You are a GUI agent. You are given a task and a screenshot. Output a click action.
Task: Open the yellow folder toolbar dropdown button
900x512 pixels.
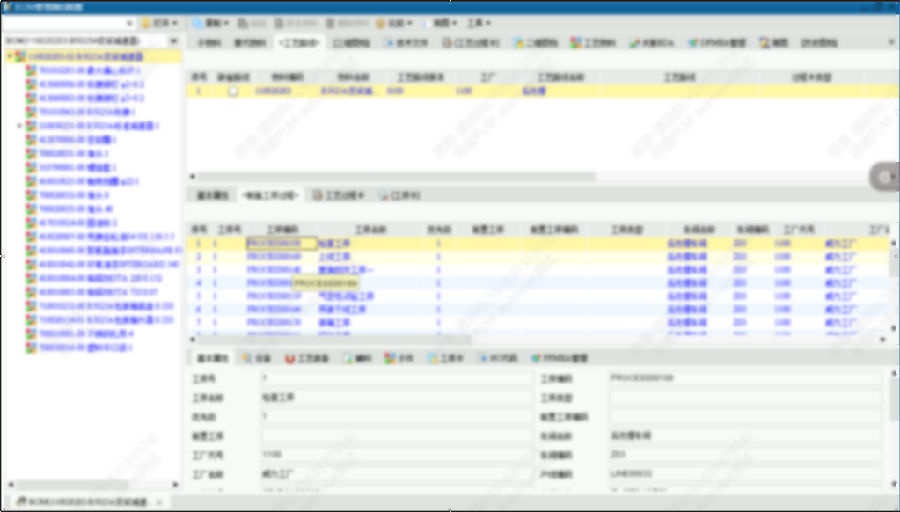click(x=160, y=23)
